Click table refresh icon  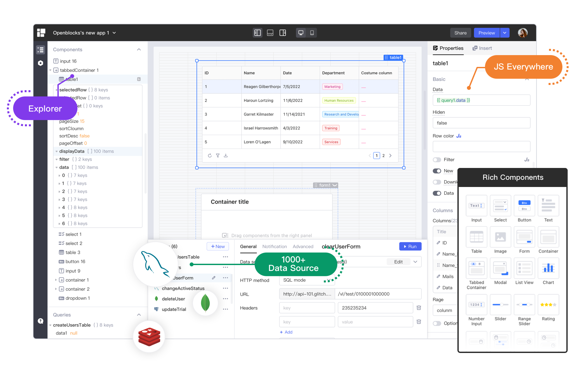(210, 155)
